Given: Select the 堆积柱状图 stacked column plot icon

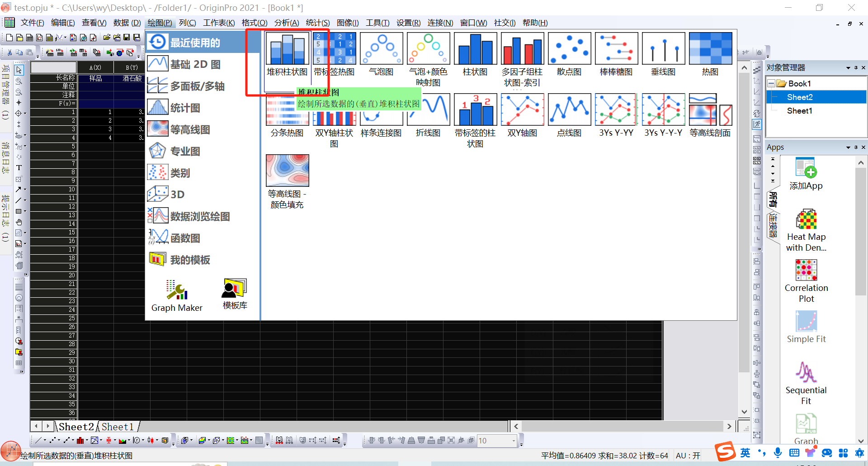Looking at the screenshot, I should (x=287, y=49).
